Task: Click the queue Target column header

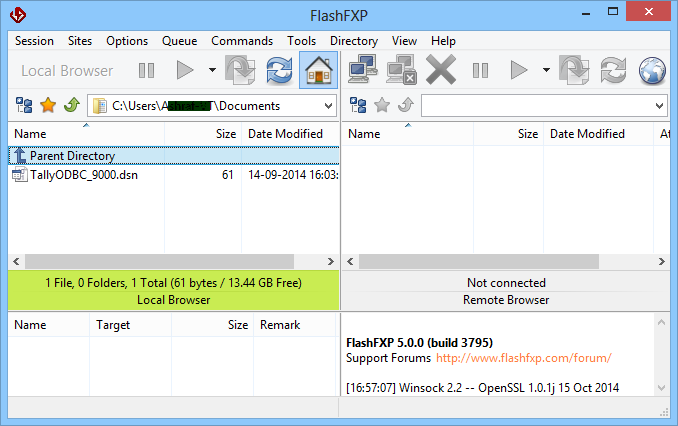Action: [x=131, y=325]
